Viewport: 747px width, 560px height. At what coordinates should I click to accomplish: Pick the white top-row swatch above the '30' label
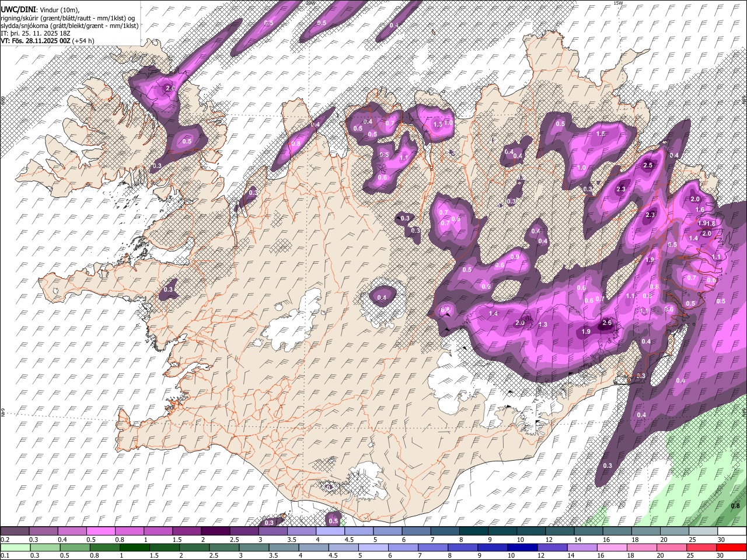pyautogui.click(x=732, y=531)
